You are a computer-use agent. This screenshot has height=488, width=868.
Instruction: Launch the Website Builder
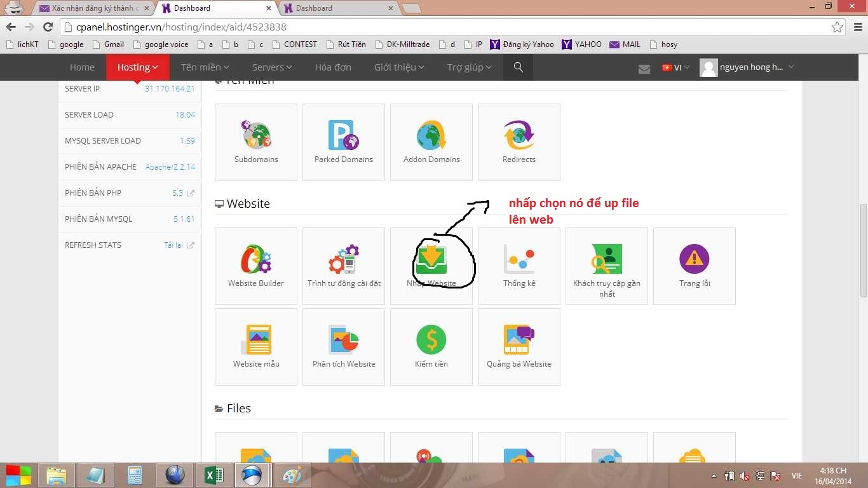[256, 265]
